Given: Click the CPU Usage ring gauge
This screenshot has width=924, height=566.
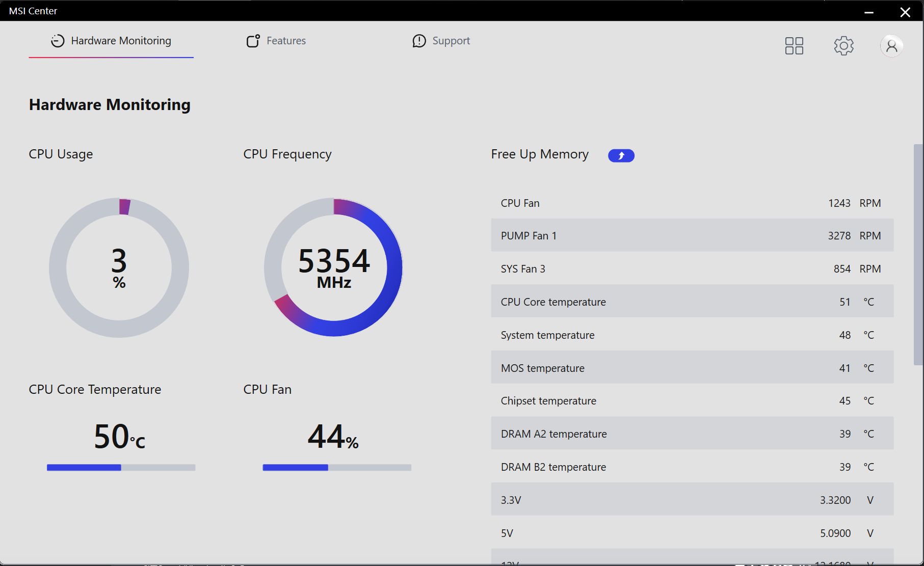Looking at the screenshot, I should [119, 267].
